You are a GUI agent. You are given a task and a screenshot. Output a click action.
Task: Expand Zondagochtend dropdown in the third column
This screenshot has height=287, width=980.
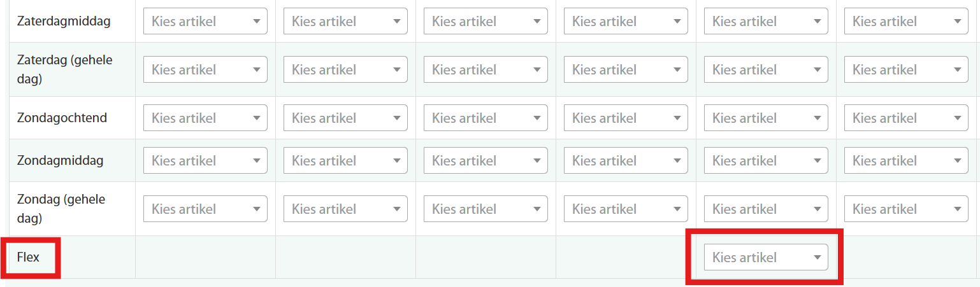tap(485, 118)
